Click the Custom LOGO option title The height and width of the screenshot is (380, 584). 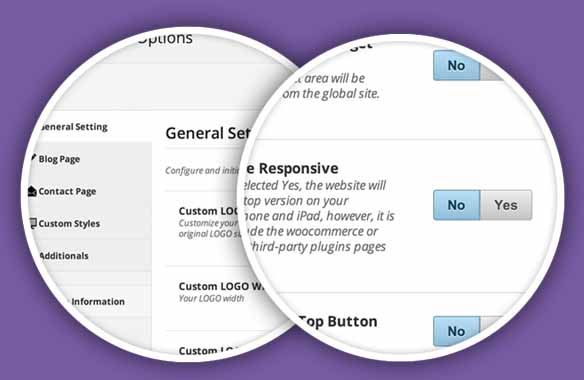pyautogui.click(x=209, y=211)
